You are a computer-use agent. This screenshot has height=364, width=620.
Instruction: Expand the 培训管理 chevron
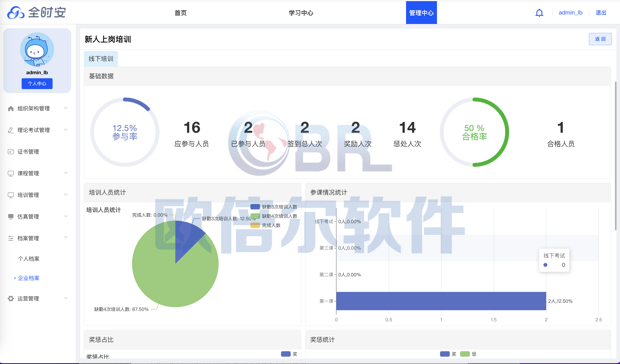pyautogui.click(x=66, y=195)
